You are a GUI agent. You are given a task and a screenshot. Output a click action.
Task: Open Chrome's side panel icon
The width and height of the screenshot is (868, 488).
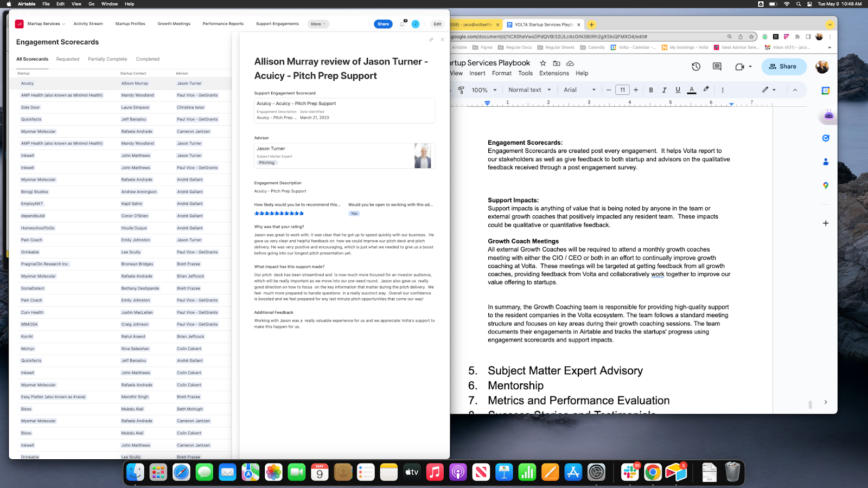808,37
